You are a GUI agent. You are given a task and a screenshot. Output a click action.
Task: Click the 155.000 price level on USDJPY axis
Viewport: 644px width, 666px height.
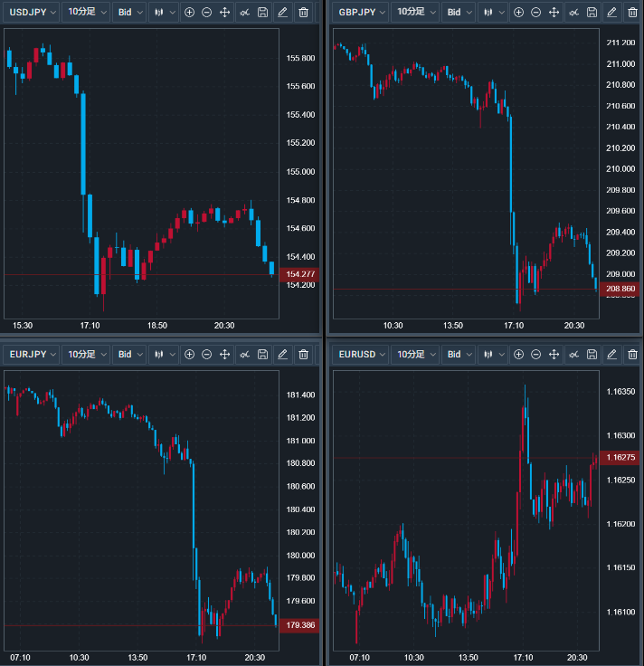(300, 172)
